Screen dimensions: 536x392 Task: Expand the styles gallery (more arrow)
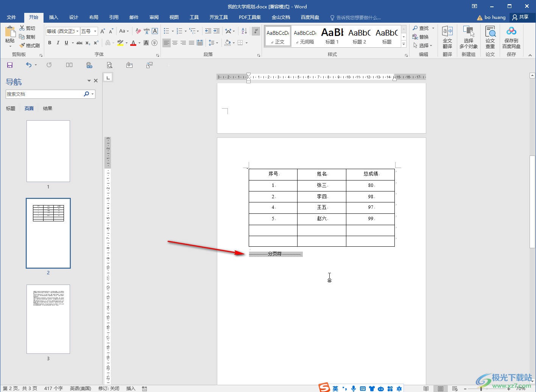pyautogui.click(x=404, y=44)
